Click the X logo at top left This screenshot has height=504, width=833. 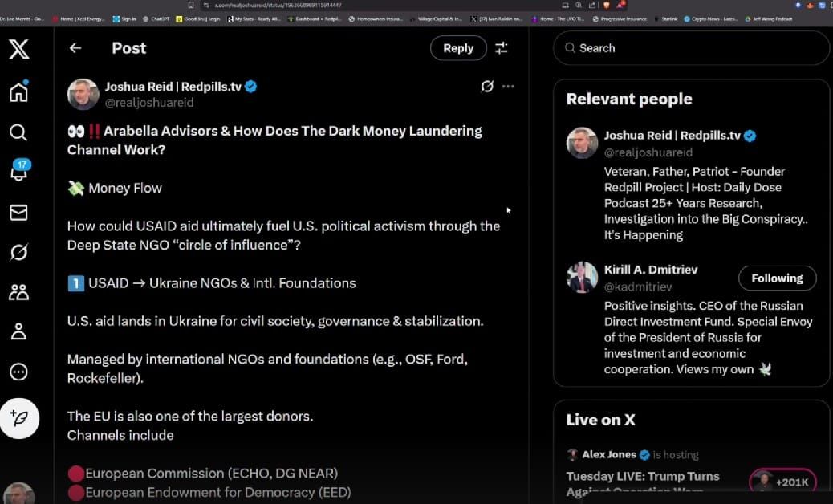[20, 48]
